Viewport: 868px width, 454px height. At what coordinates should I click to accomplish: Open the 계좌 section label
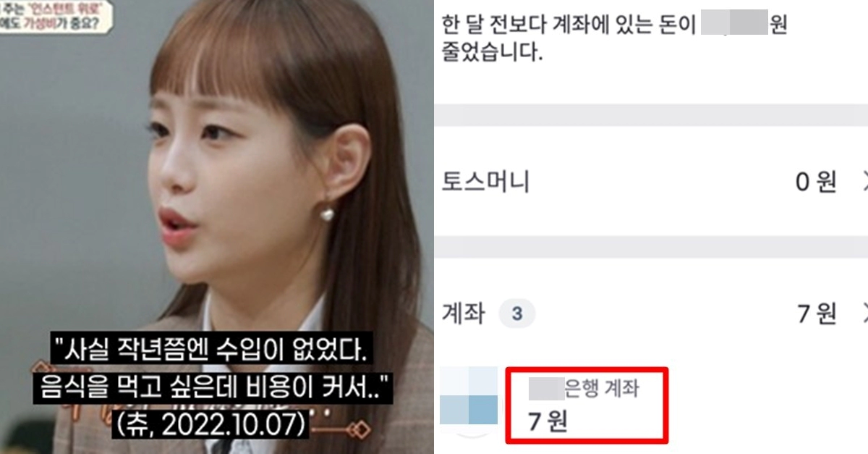464,314
